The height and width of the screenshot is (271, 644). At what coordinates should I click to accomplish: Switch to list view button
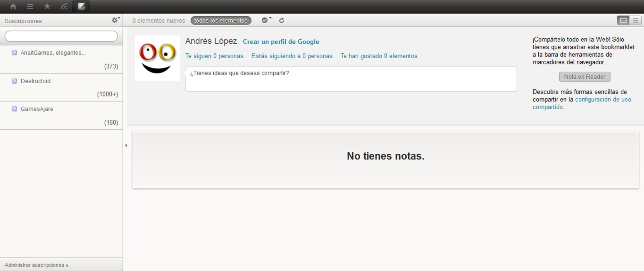(636, 21)
